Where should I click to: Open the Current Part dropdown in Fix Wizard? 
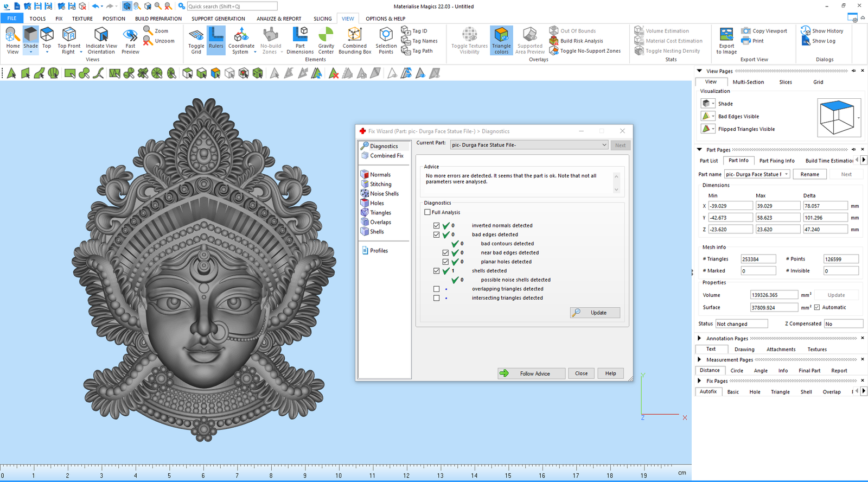coord(604,145)
